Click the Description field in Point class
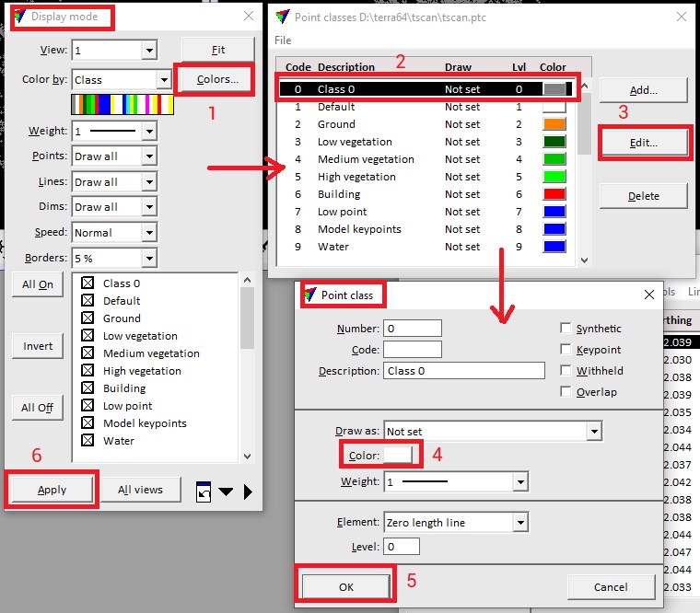700x613 pixels. [464, 371]
